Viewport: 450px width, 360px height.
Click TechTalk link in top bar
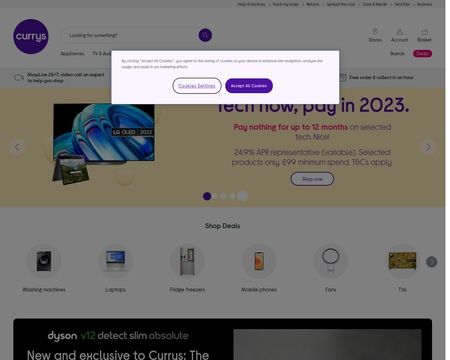(402, 4)
